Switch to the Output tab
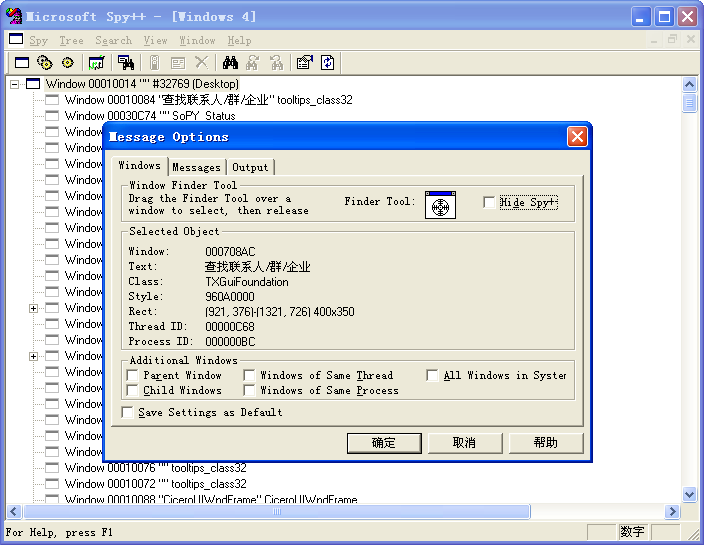Image resolution: width=704 pixels, height=545 pixels. point(250,167)
